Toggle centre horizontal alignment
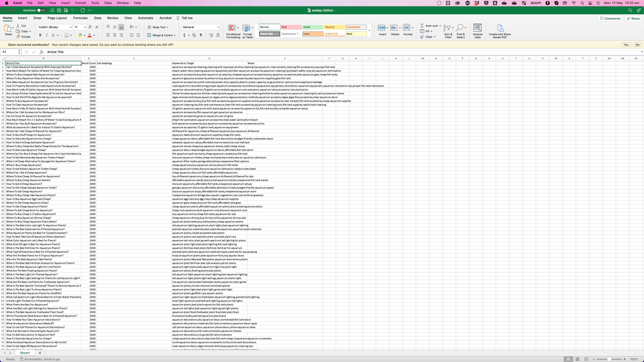Screen dimensions: 644x362 114,35
